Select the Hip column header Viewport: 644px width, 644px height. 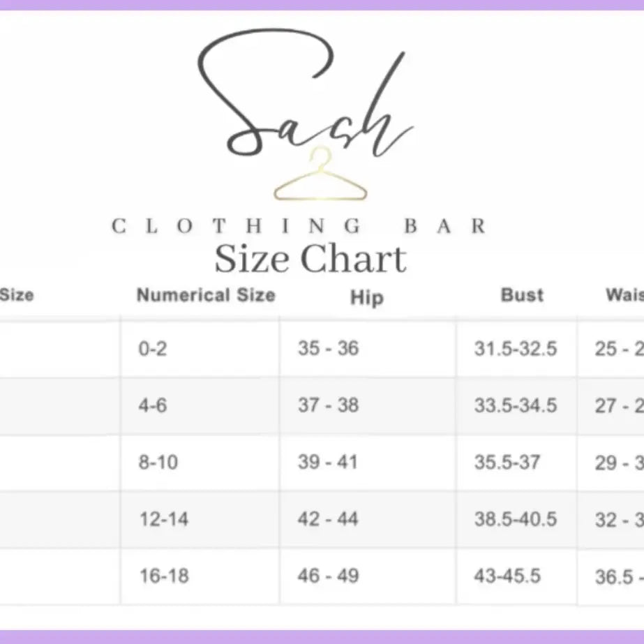coord(366,298)
